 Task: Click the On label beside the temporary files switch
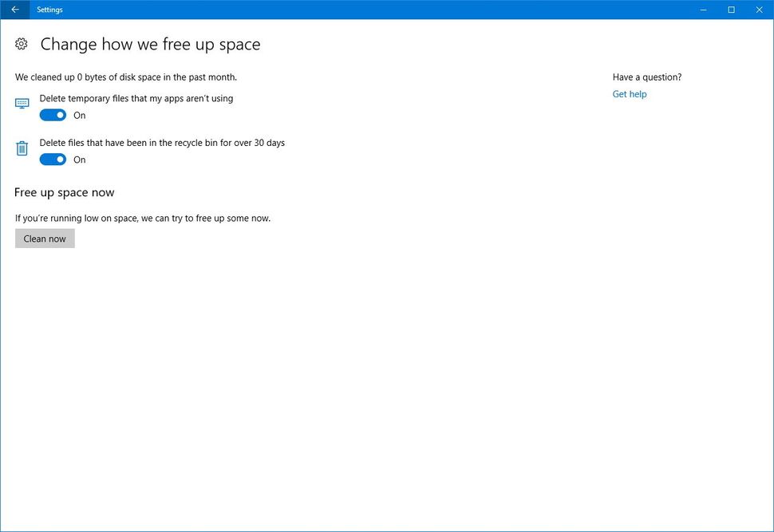click(79, 115)
